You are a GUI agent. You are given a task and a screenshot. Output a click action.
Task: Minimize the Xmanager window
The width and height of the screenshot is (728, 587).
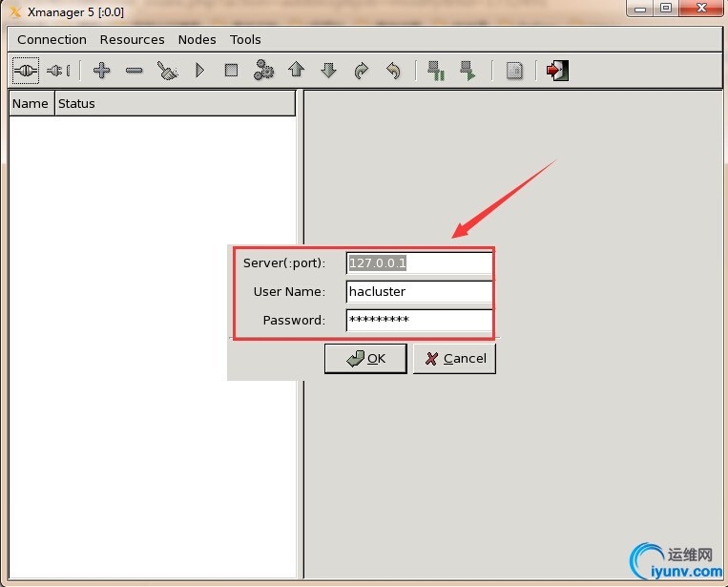[640, 9]
